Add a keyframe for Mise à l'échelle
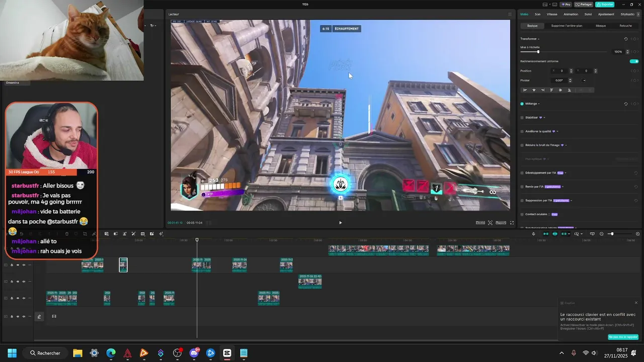The width and height of the screenshot is (644, 362). click(636, 51)
